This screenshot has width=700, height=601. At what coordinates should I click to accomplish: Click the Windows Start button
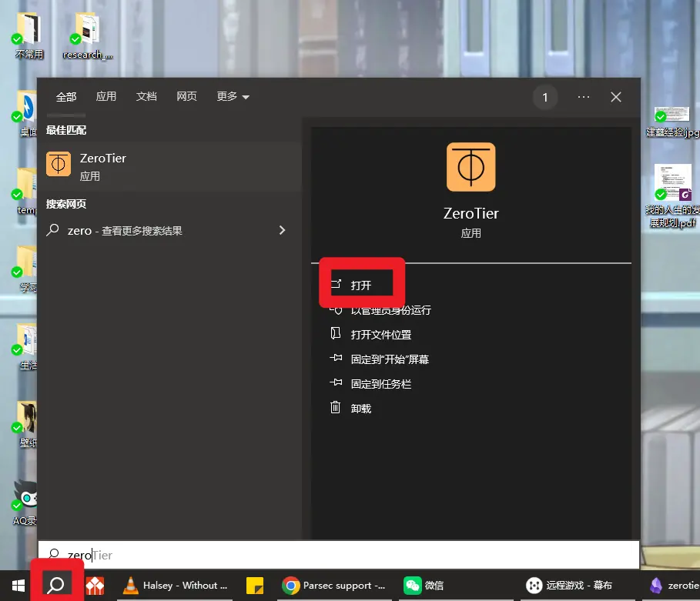point(18,586)
